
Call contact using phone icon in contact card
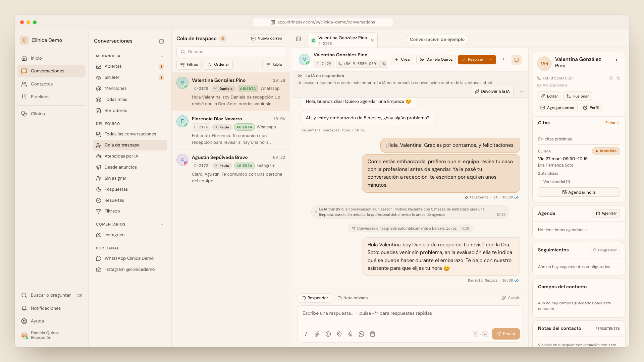[618, 78]
